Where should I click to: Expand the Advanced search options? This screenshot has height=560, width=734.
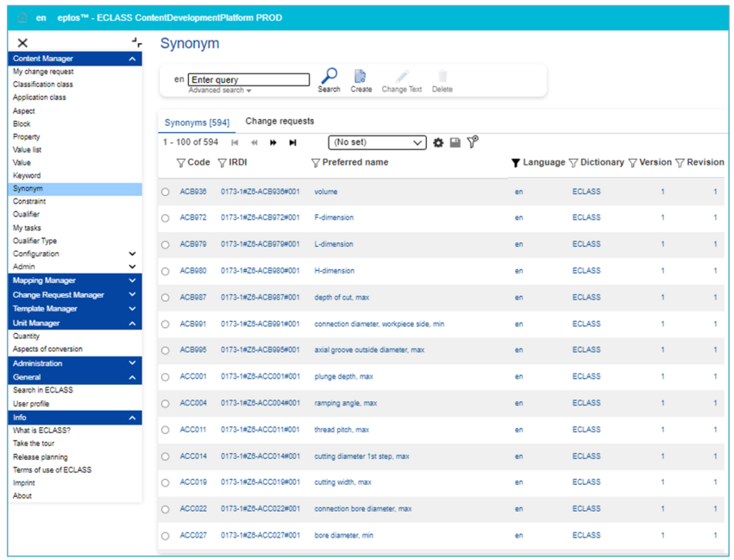(x=220, y=91)
